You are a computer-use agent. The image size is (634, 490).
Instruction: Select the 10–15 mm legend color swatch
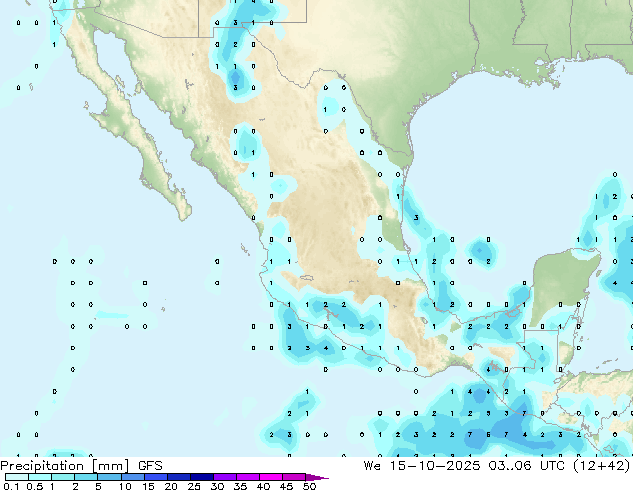pyautogui.click(x=132, y=477)
